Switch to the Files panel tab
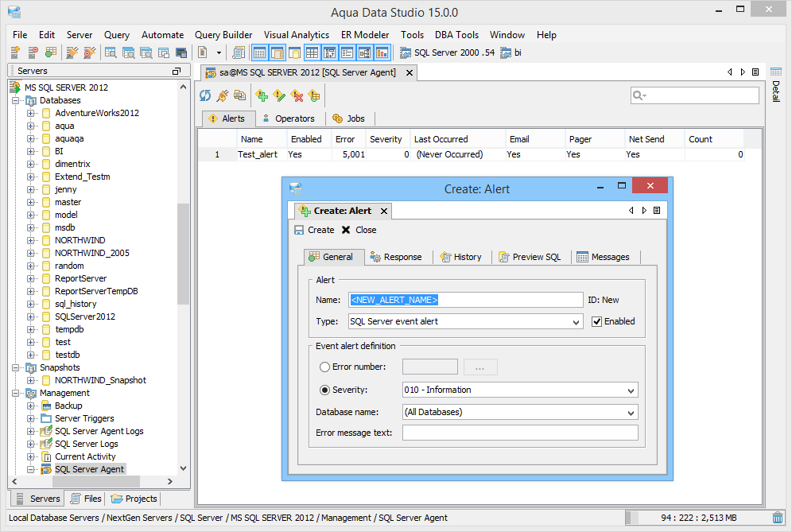This screenshot has width=792, height=532. pyautogui.click(x=86, y=499)
